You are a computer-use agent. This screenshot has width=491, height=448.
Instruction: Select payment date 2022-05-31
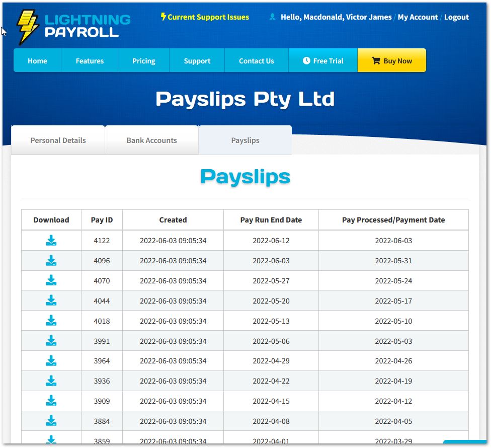pyautogui.click(x=393, y=261)
